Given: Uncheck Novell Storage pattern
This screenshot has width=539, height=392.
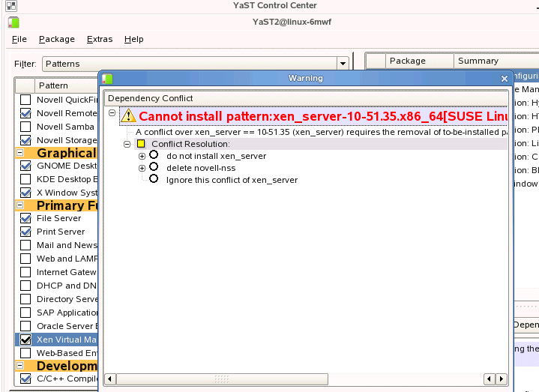Looking at the screenshot, I should (x=25, y=140).
